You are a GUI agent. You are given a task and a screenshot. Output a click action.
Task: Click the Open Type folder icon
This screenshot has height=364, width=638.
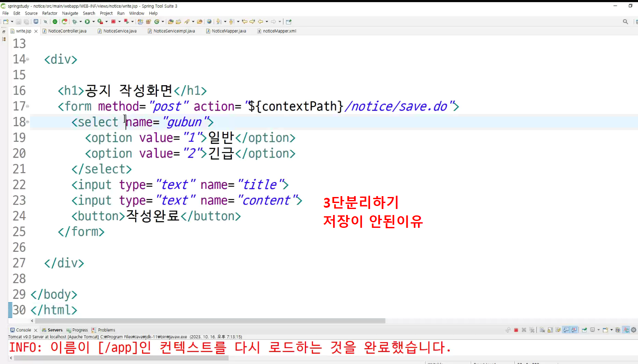(171, 21)
